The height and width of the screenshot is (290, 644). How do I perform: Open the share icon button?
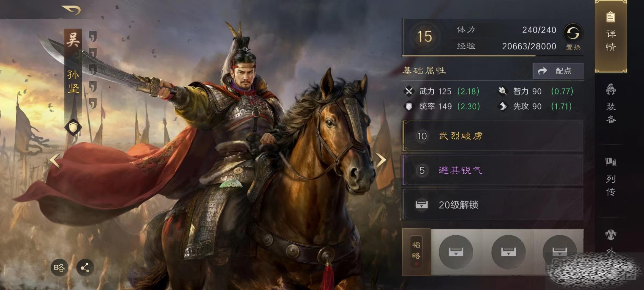85,268
